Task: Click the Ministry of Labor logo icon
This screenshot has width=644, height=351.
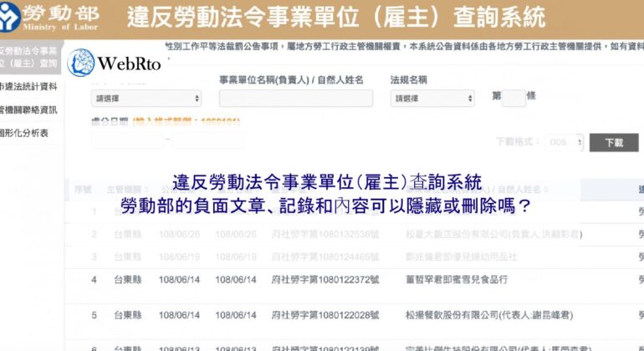Action: pyautogui.click(x=9, y=17)
